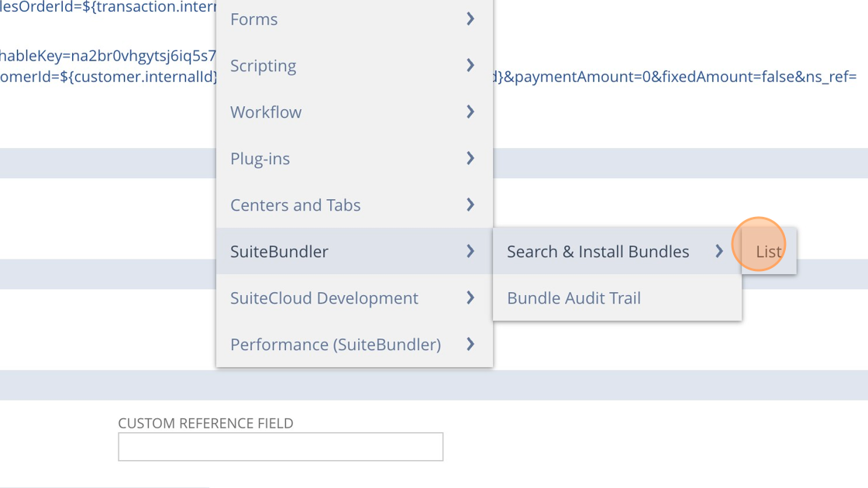Expand the Forms chevron arrow
The width and height of the screenshot is (868, 488).
(x=470, y=19)
